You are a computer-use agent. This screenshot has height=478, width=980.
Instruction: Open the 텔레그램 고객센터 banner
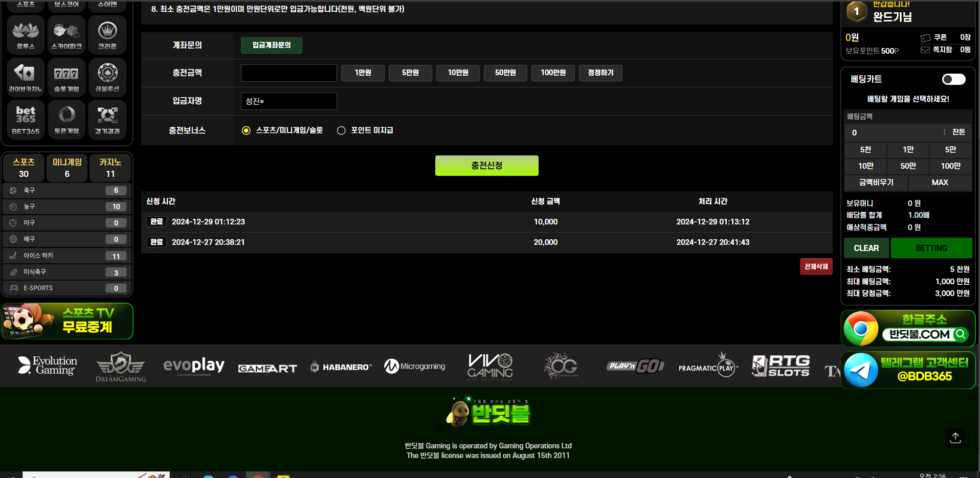pos(908,370)
